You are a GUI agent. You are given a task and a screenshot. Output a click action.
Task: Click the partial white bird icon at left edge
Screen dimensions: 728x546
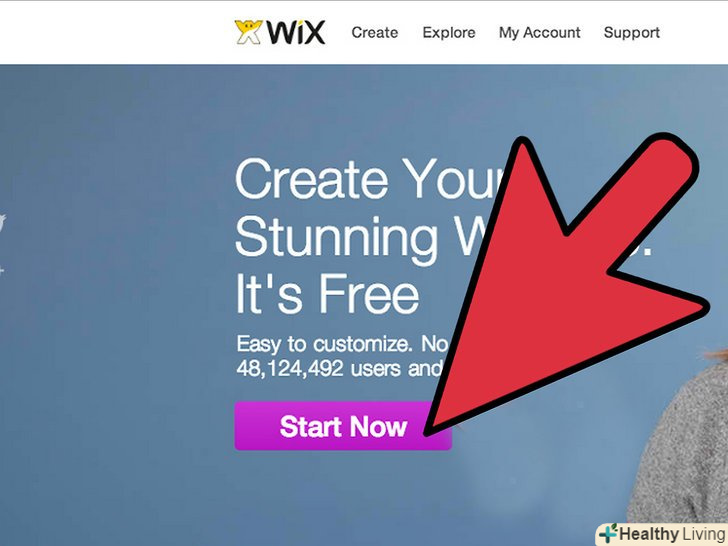tap(2, 223)
